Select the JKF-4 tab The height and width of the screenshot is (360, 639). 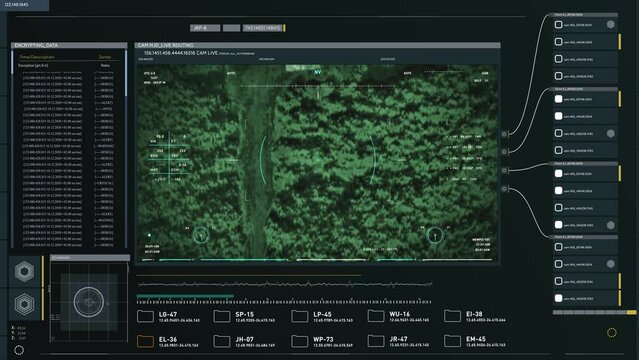click(205, 28)
